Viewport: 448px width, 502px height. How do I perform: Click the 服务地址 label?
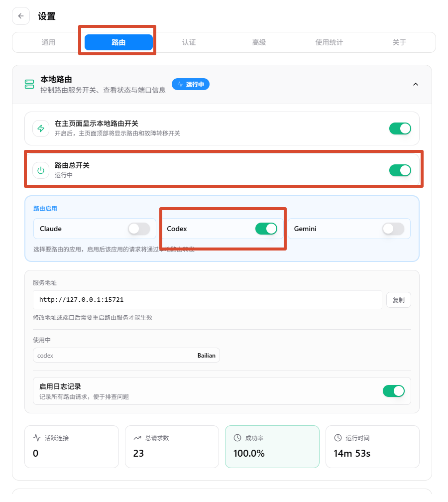pyautogui.click(x=45, y=283)
